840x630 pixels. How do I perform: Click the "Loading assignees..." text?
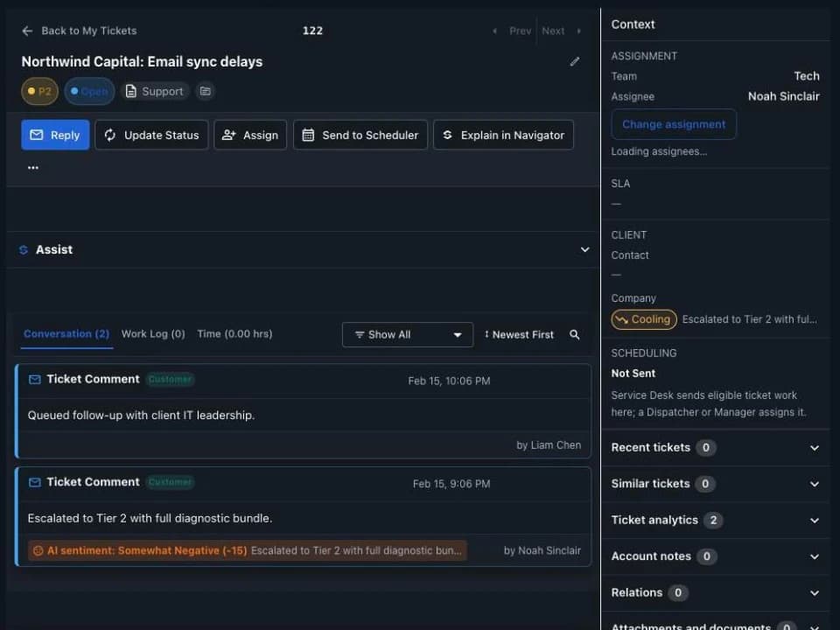click(x=659, y=151)
